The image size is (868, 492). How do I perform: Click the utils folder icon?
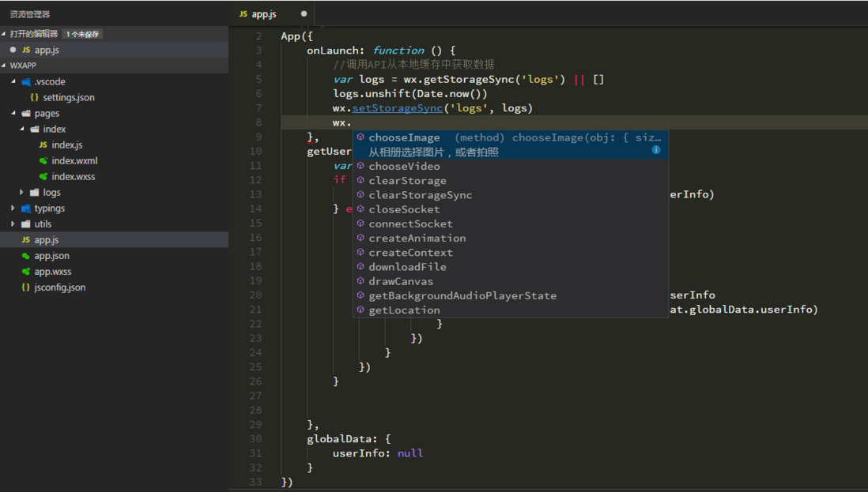[x=26, y=224]
